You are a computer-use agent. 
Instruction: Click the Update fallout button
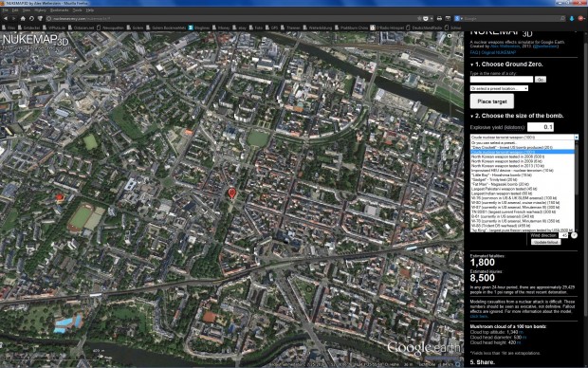click(546, 243)
